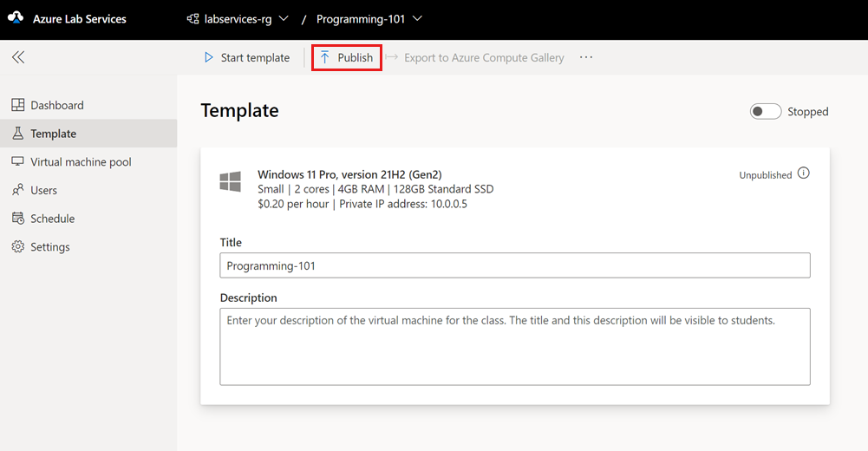Screen dimensions: 868x451
Task: Click the Azure Lab Services logo icon
Action: tap(16, 18)
